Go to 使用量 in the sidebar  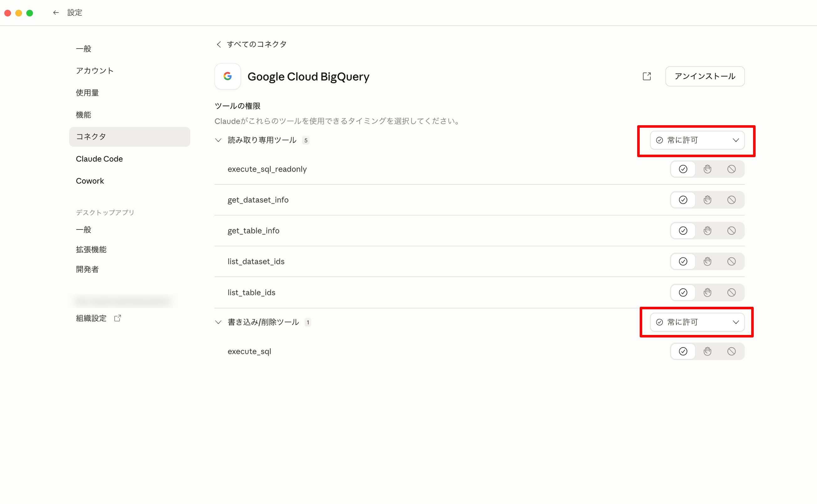point(87,93)
